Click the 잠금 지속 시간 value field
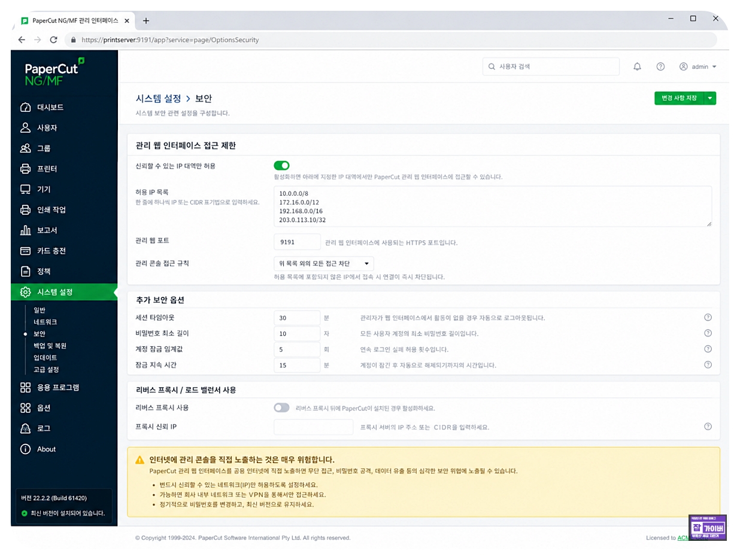740x560 pixels. coord(297,364)
